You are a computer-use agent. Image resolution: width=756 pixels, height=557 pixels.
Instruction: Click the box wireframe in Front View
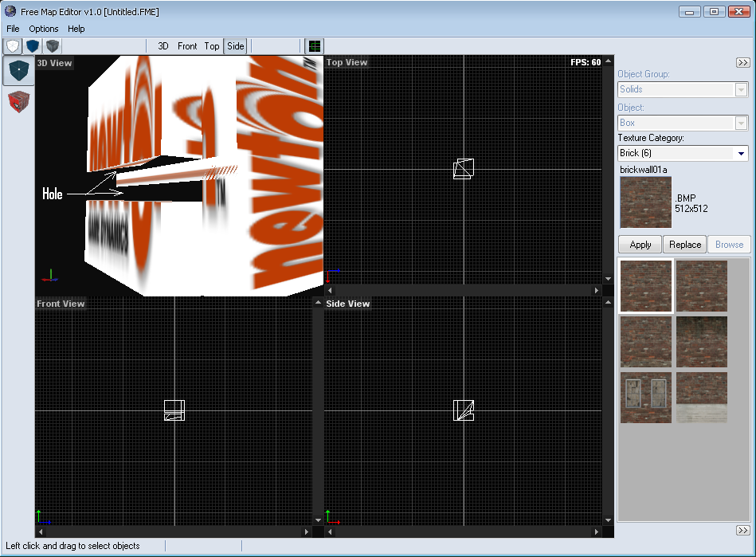click(174, 410)
